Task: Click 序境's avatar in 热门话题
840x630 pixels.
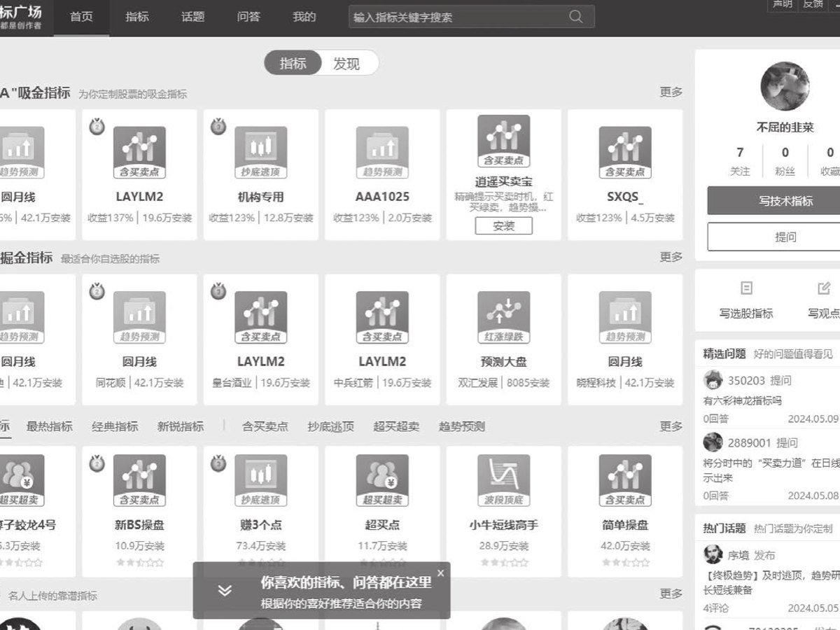Action: point(713,554)
